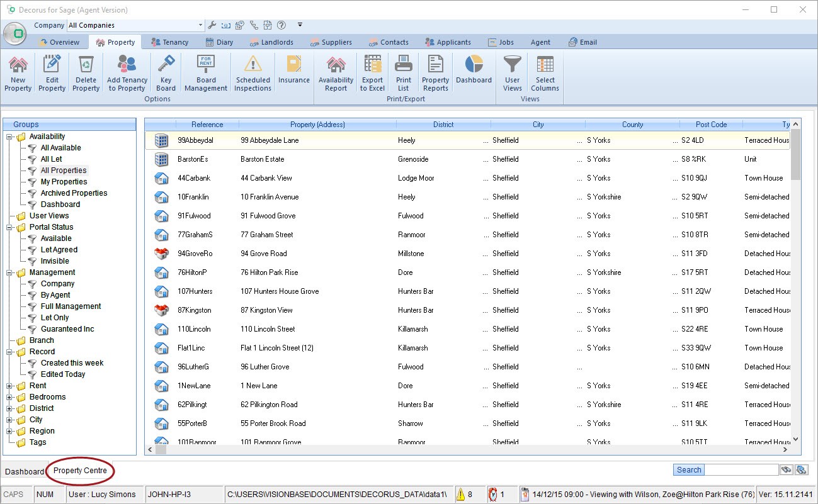Switch to the bottom Dashboard tab

25,471
